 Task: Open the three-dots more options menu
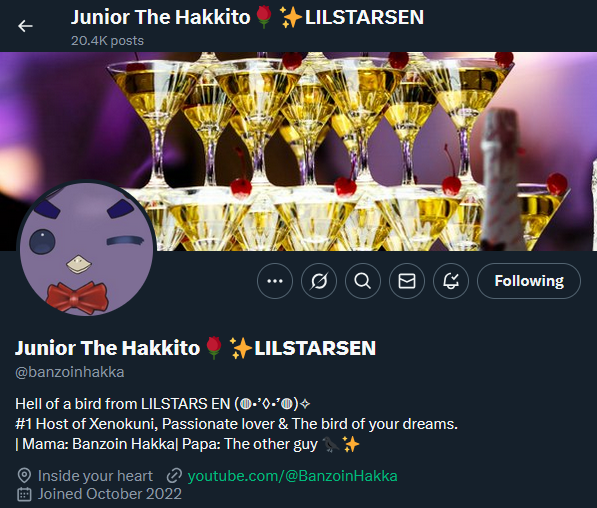click(x=275, y=281)
